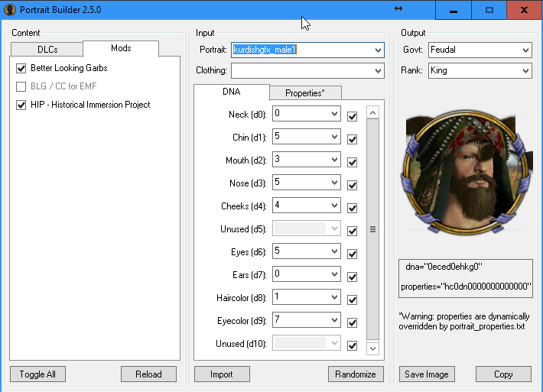Toggle the Haircolor (d8) checkbox
This screenshot has width=543, height=392.
[353, 300]
